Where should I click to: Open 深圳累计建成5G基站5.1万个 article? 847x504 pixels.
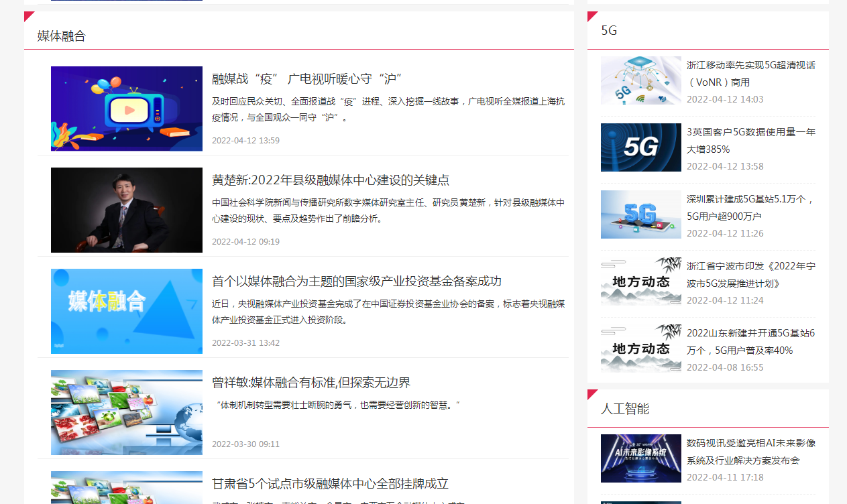[751, 208]
